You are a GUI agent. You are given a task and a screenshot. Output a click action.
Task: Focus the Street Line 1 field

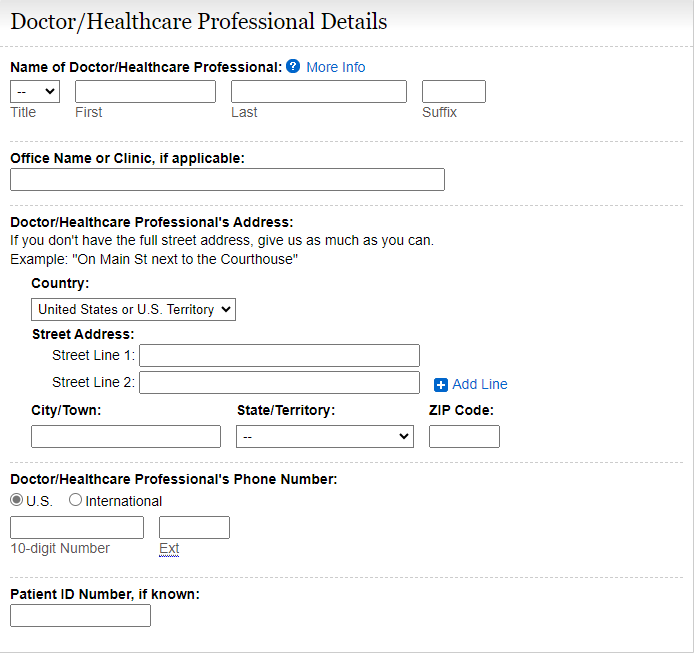280,356
